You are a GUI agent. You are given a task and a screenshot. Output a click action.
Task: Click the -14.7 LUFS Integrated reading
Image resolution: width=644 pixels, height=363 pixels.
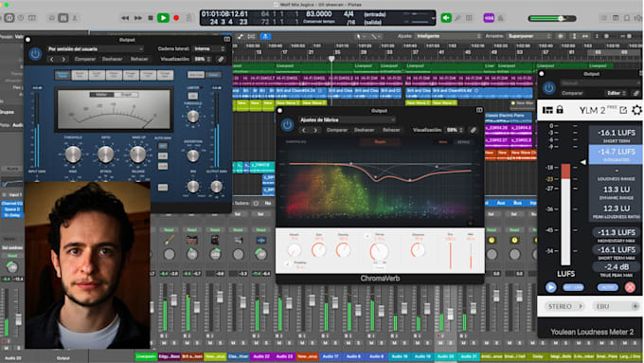616,154
